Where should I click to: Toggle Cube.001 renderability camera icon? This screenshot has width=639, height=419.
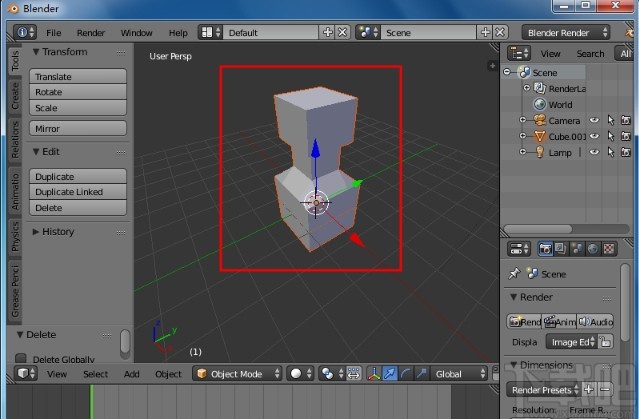[626, 136]
